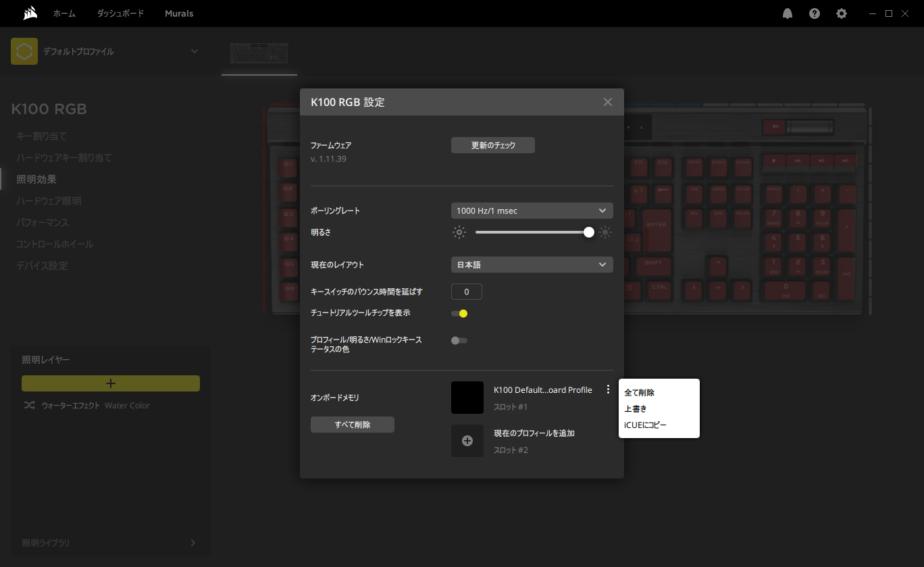Open ハードウェア照明 in the sidebar
Viewport: 924px width, 567px height.
point(49,201)
